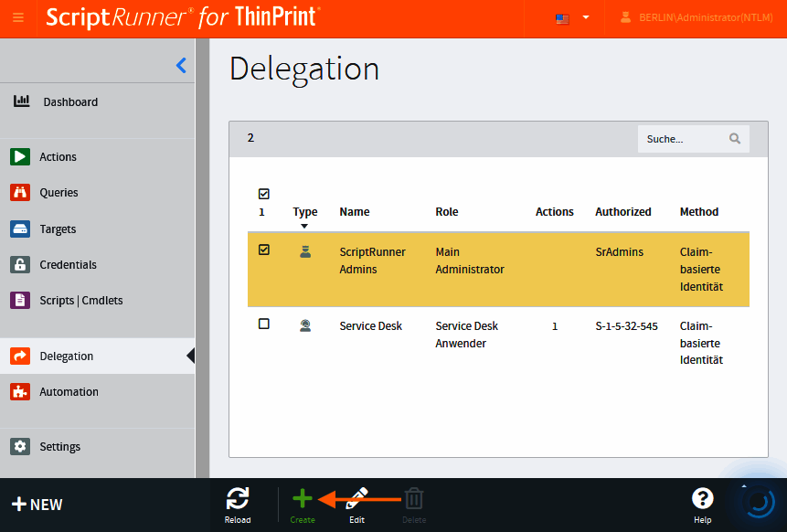
Task: Open Help via the question mark icon
Action: point(702,498)
